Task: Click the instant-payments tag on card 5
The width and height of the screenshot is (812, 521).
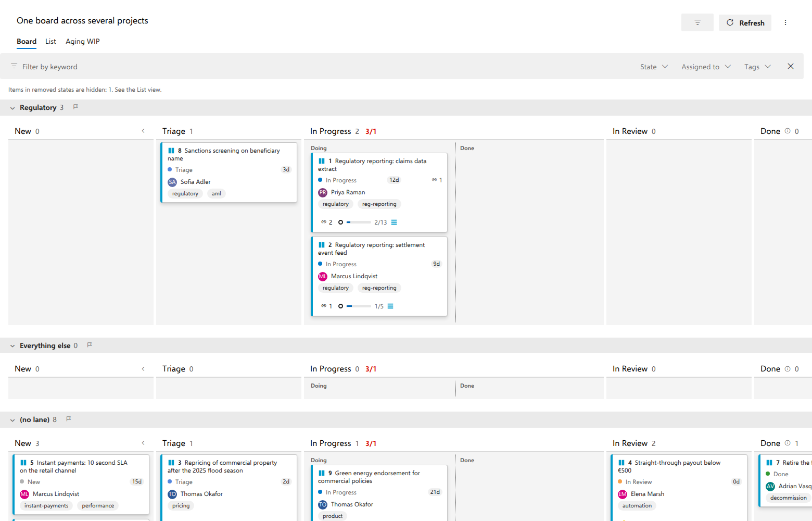Action: (46, 506)
